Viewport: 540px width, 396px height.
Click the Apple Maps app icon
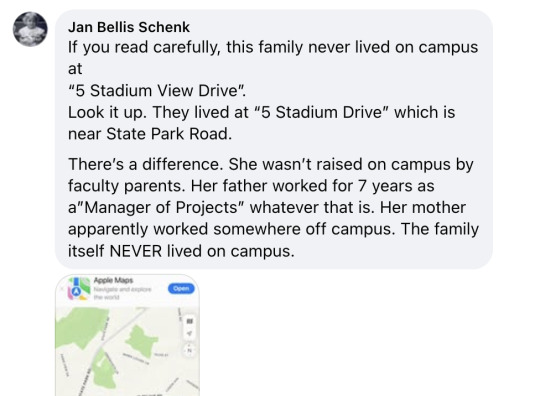(x=79, y=289)
